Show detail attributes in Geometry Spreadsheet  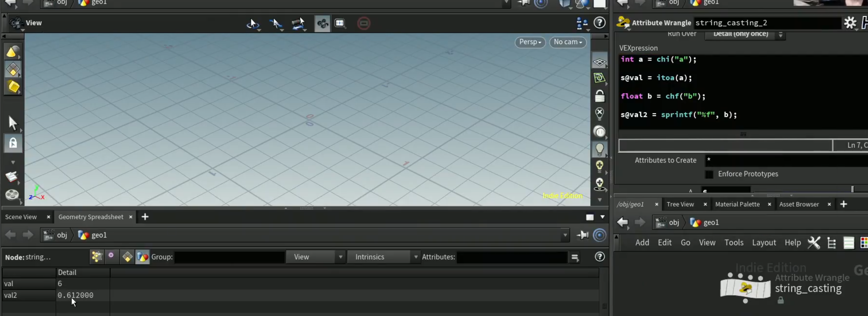coord(142,257)
